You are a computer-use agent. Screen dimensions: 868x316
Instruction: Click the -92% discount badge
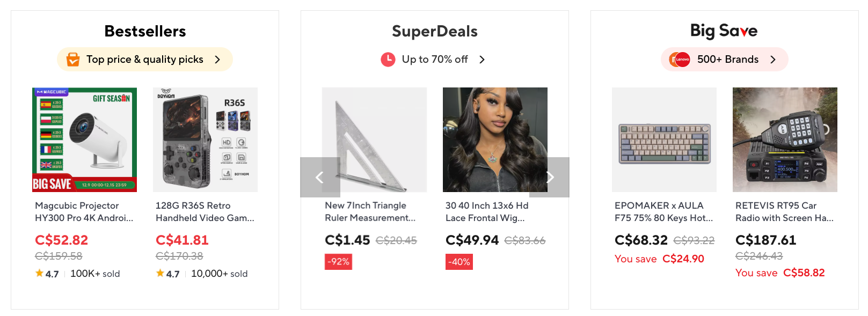pyautogui.click(x=338, y=262)
